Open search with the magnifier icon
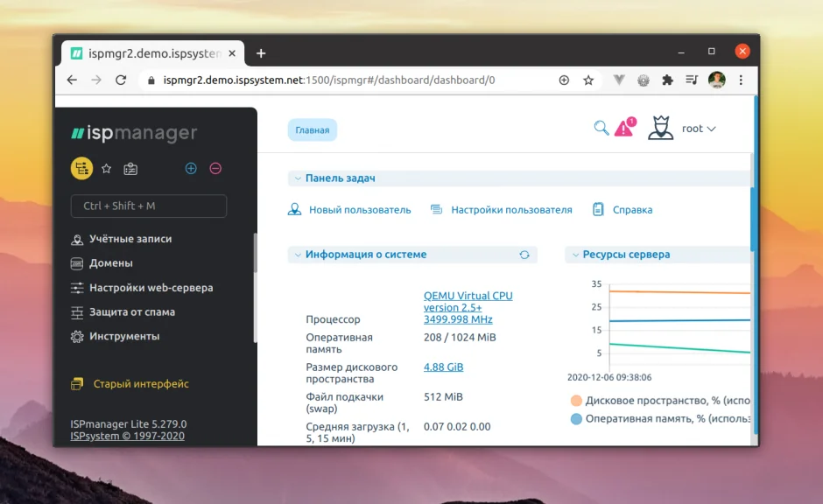Viewport: 823px width, 504px height. [601, 128]
